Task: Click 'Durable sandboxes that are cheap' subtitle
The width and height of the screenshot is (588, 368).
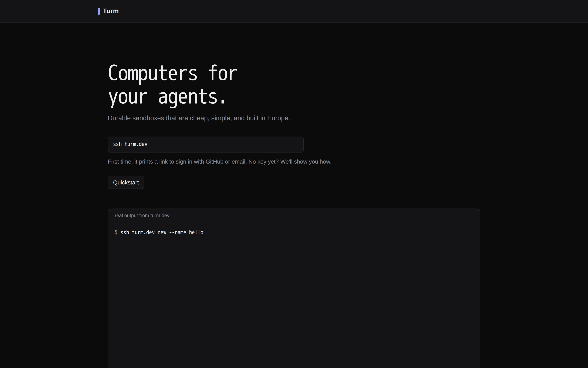Action: 199,118
